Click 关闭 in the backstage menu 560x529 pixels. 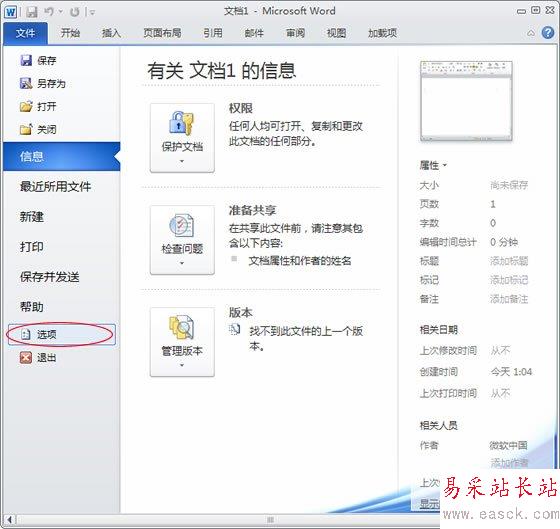(38, 129)
